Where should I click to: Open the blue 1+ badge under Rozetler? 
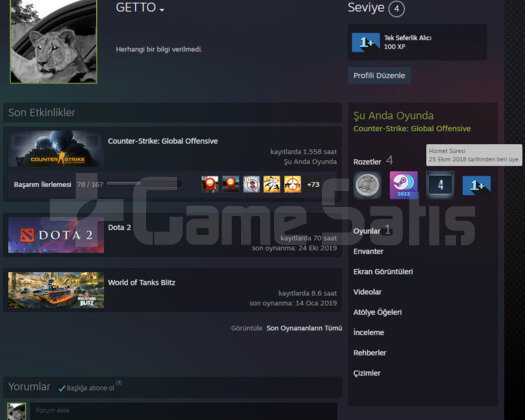(476, 185)
